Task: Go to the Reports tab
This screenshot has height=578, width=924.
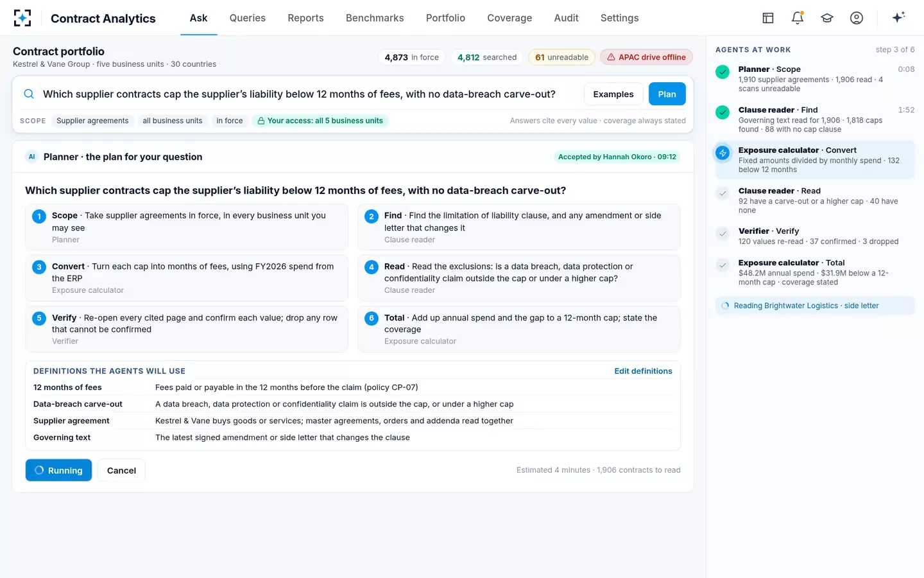Action: point(305,18)
